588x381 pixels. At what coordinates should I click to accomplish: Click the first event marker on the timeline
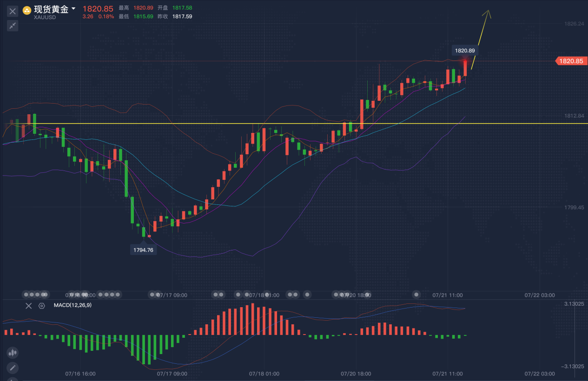[26, 295]
